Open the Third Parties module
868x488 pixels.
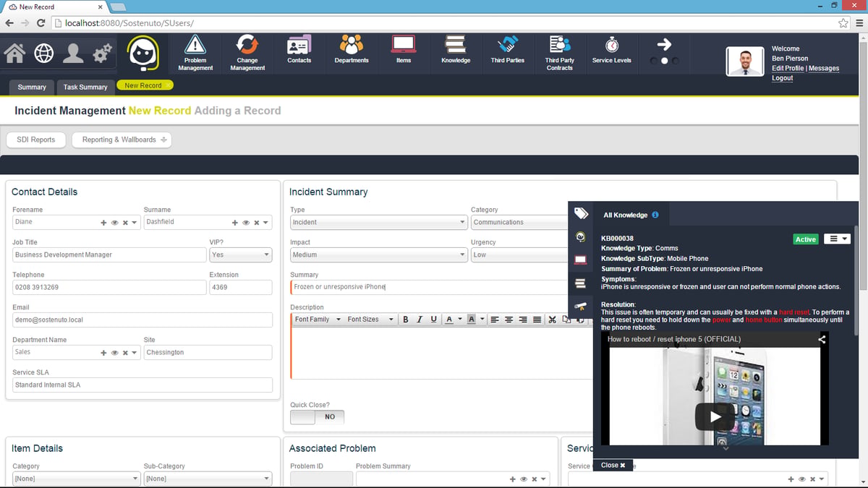(508, 51)
